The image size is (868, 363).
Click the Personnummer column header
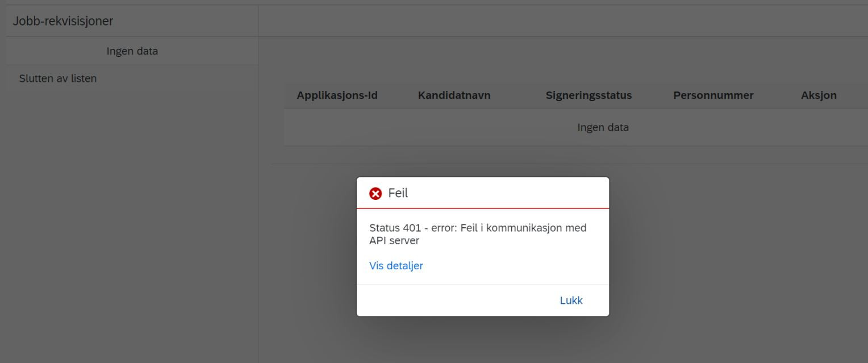(713, 95)
